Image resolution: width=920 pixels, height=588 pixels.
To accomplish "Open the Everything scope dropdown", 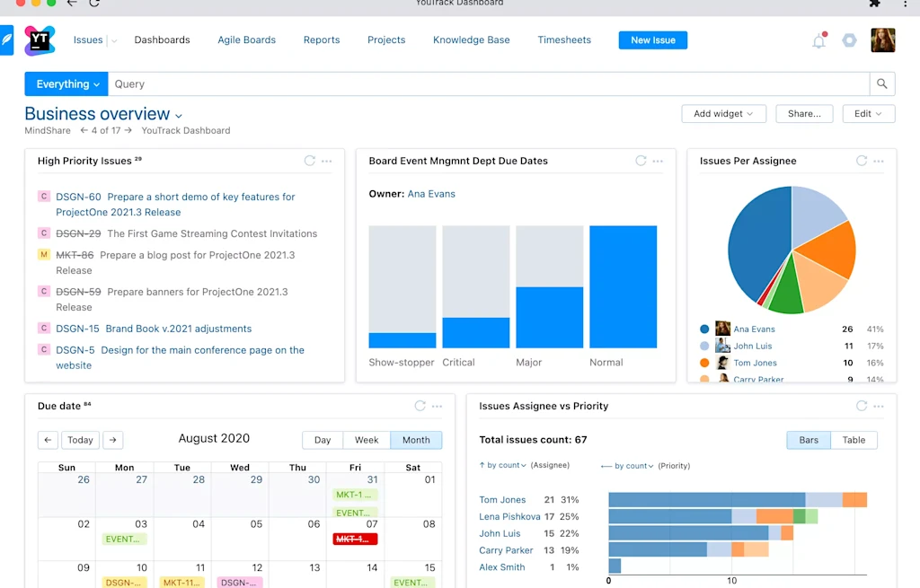I will click(x=66, y=83).
